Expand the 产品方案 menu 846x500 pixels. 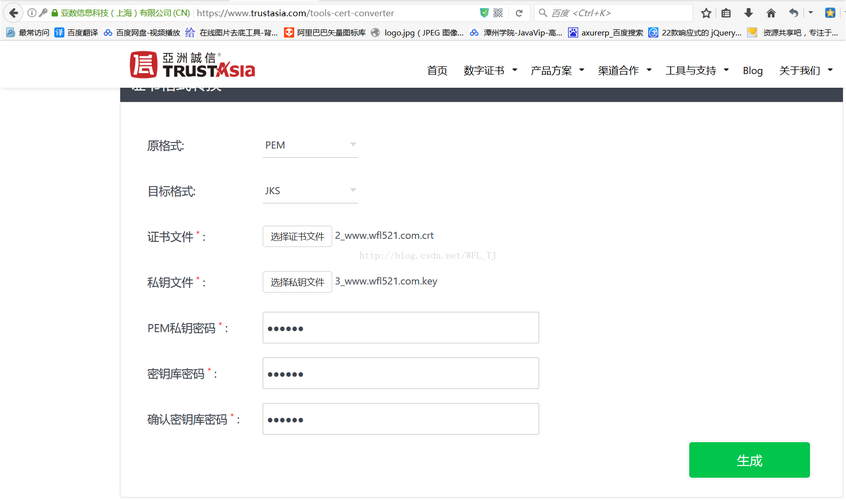[557, 71]
